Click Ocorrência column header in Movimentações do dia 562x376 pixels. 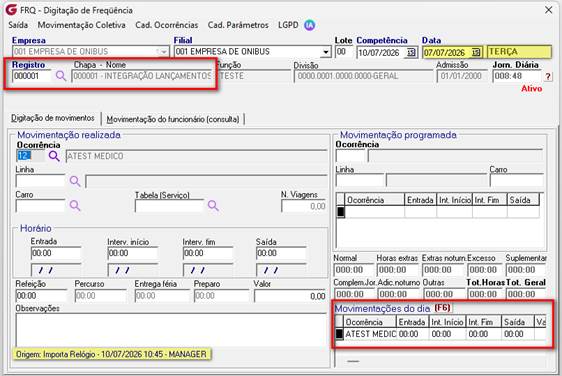click(370, 322)
